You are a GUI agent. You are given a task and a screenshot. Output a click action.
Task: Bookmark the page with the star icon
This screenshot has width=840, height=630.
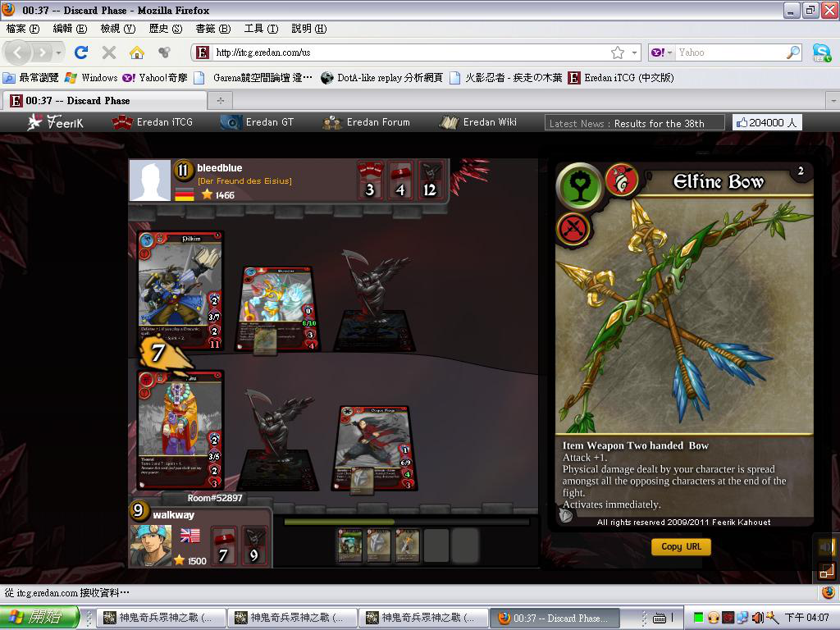point(618,52)
